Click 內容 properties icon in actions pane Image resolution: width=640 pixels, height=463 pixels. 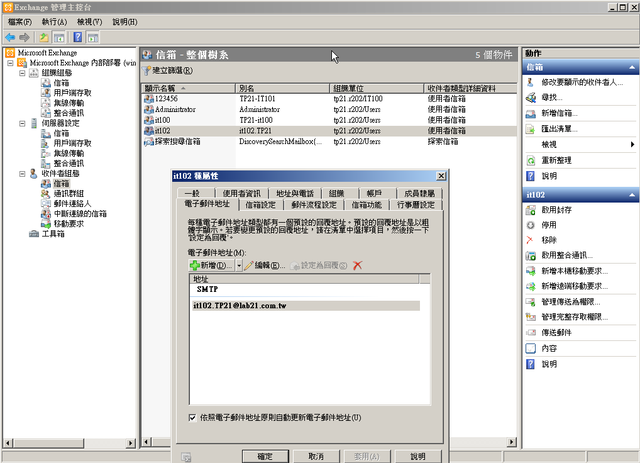pos(531,349)
